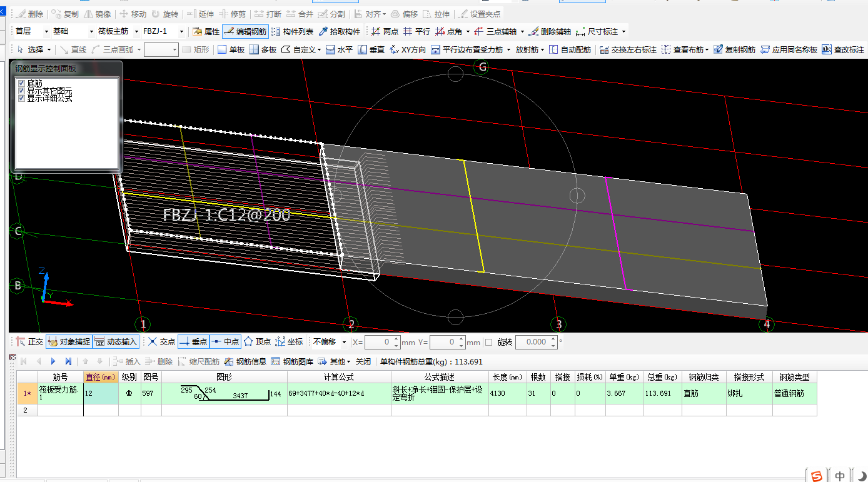
Task: Choose the 垂直 vertical layout tool
Action: [371, 49]
